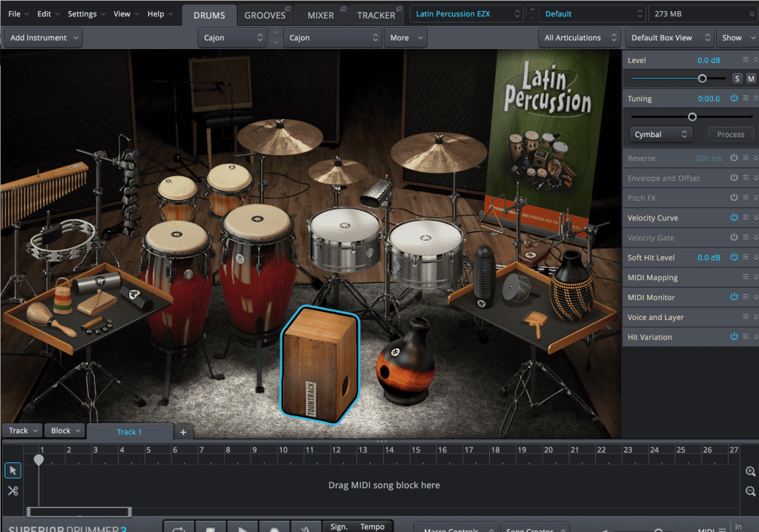Enable the Reverse effect power toggle
759x532 pixels.
734,158
